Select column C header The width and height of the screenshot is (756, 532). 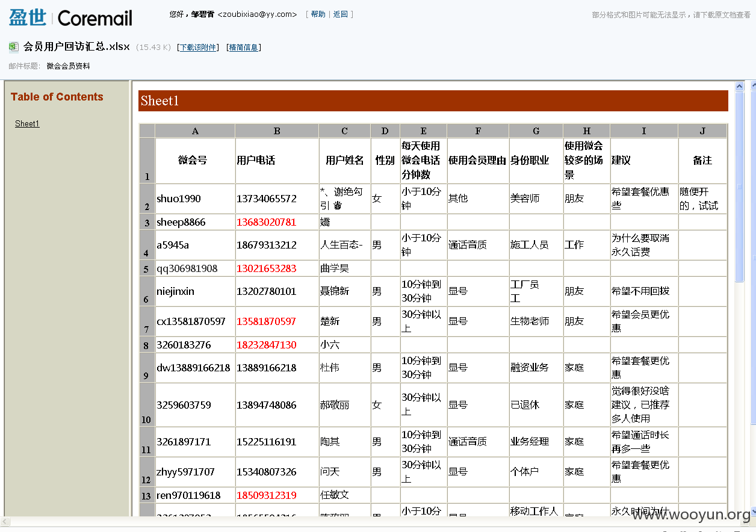pyautogui.click(x=345, y=131)
